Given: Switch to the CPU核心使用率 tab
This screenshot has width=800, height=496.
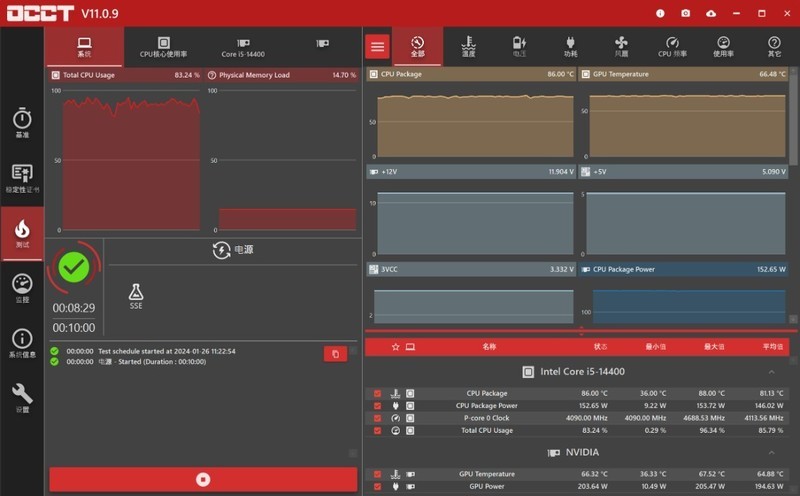Looking at the screenshot, I should (x=164, y=47).
